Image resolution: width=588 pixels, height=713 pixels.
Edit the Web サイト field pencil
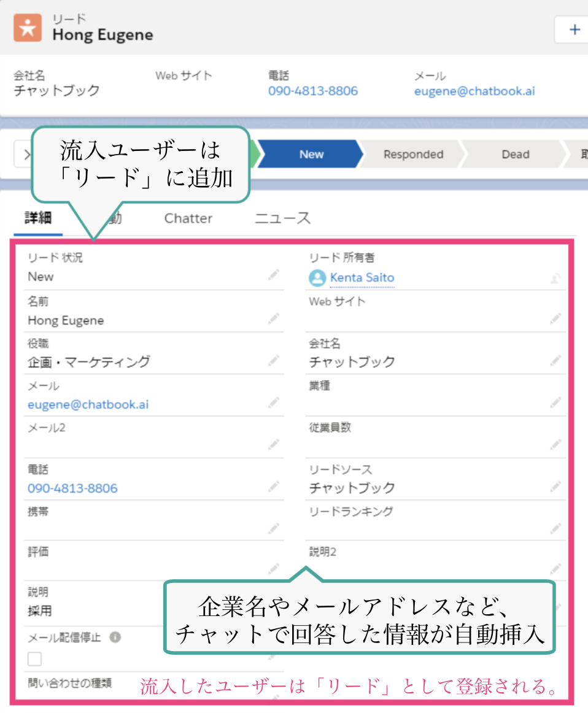[555, 318]
